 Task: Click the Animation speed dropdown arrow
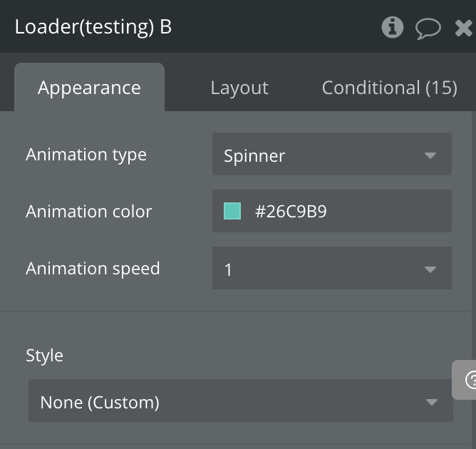[430, 269]
